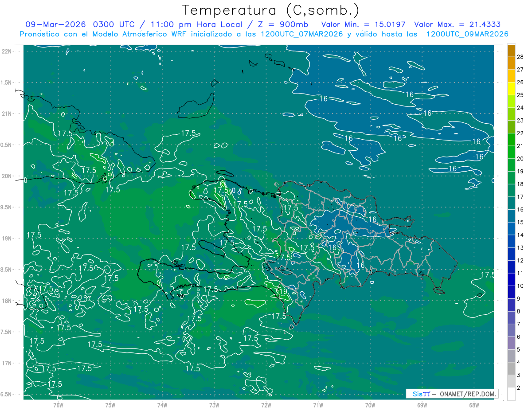Click the "11:00 pm Hora Local" text

[197, 24]
